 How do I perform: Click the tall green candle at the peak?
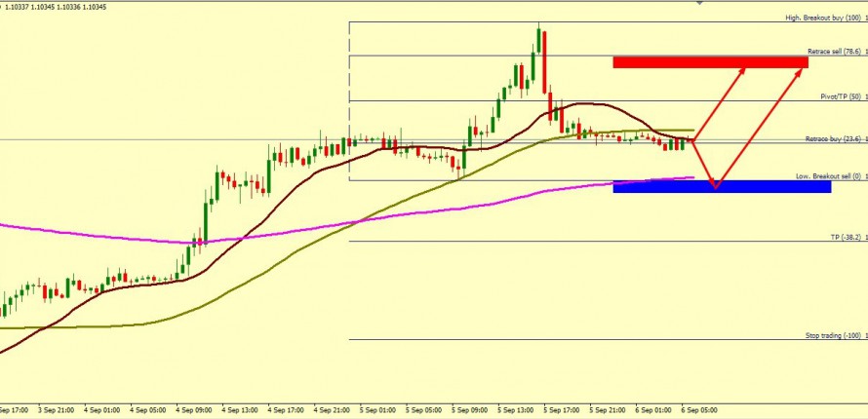coord(538,39)
